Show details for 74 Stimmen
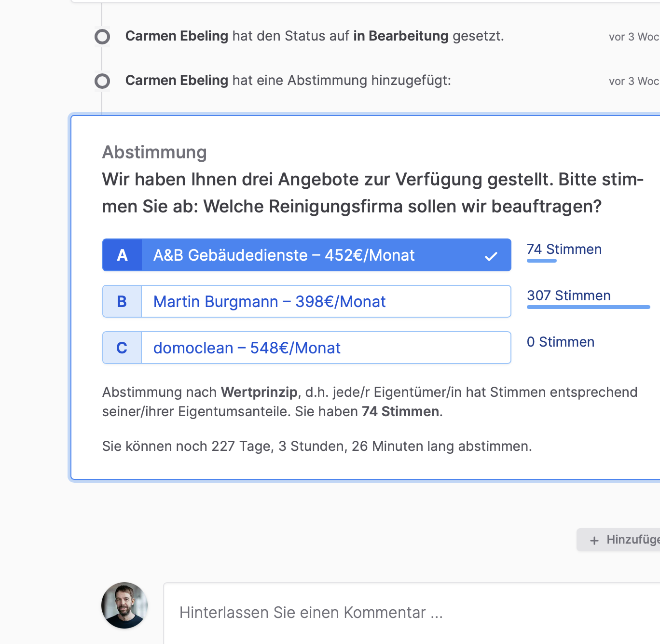This screenshot has width=660, height=644. point(564,249)
